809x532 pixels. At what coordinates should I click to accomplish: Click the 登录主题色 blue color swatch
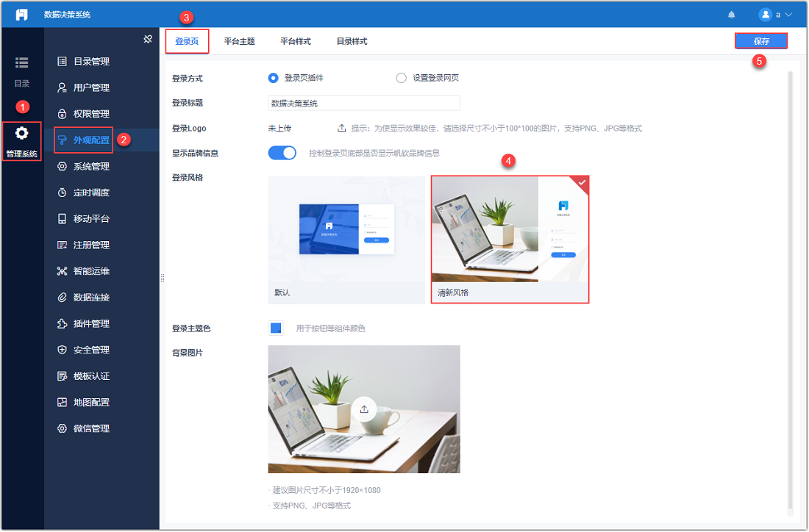[x=276, y=328]
